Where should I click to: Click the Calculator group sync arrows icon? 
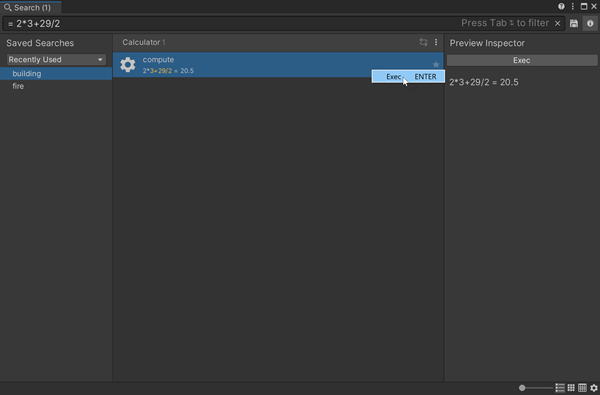(423, 42)
